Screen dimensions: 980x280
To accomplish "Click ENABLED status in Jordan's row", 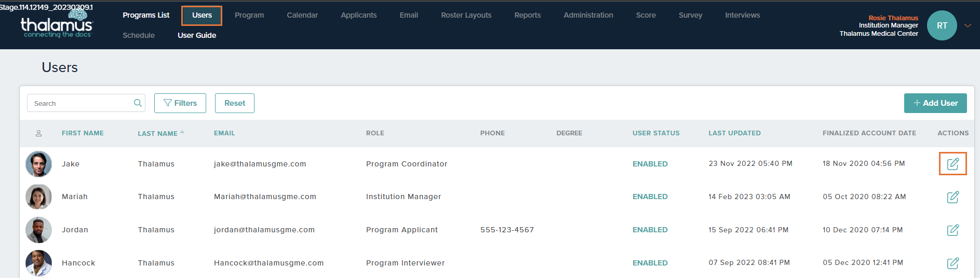I will tap(650, 230).
